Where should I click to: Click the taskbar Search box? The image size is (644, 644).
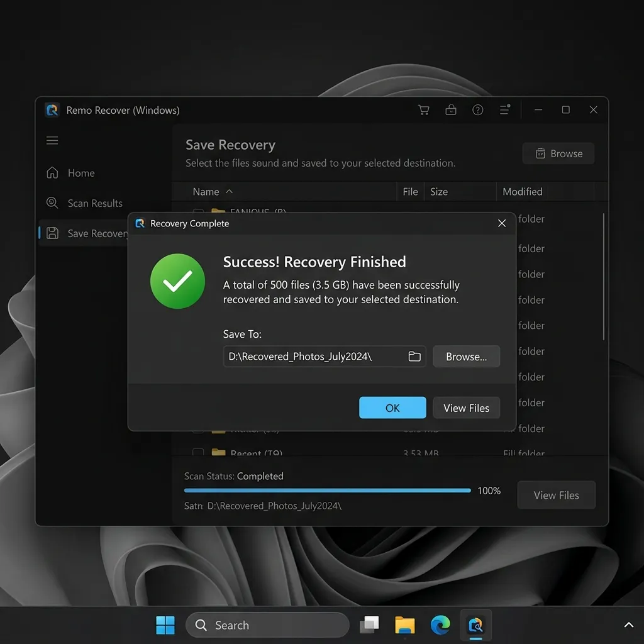pyautogui.click(x=267, y=625)
